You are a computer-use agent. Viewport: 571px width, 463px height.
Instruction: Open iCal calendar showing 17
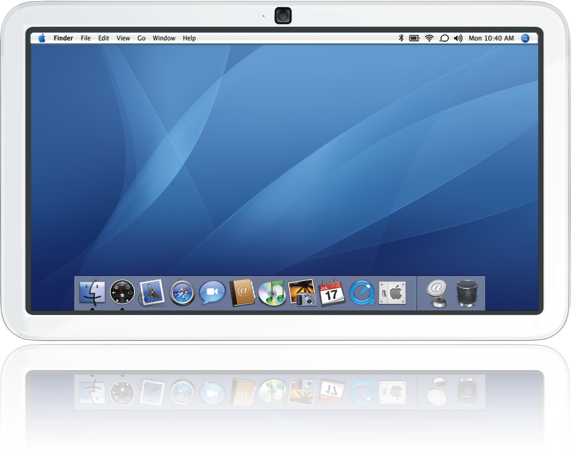331,293
